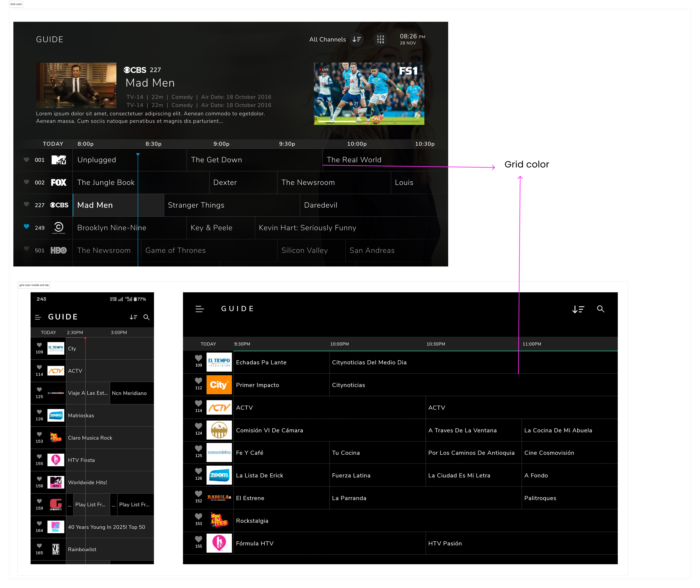Click the numeric keypad icon in TV guide
This screenshot has width=700, height=588.
pos(380,39)
